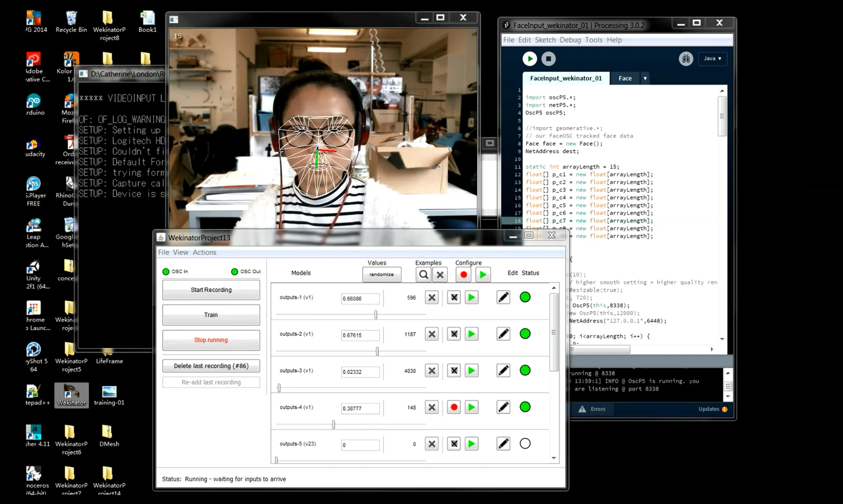Edit the outputs-4 model with the pencil icon
The width and height of the screenshot is (843, 504).
coord(503,407)
